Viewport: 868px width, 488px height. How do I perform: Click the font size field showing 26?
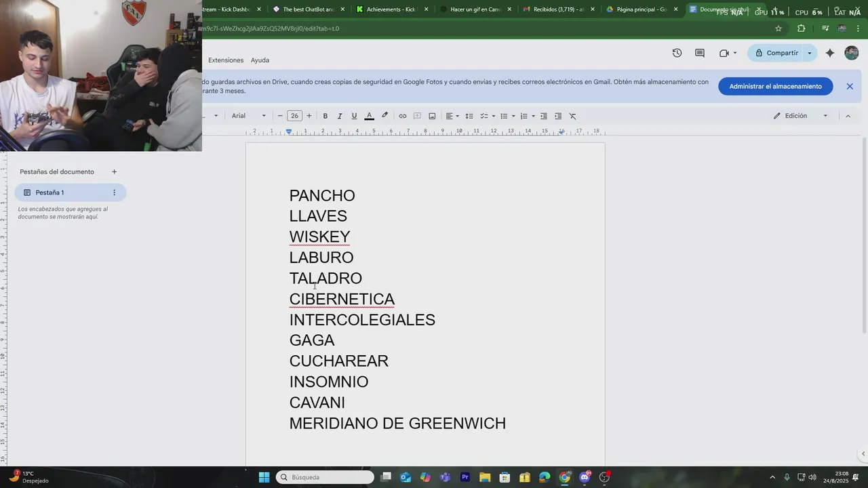294,116
